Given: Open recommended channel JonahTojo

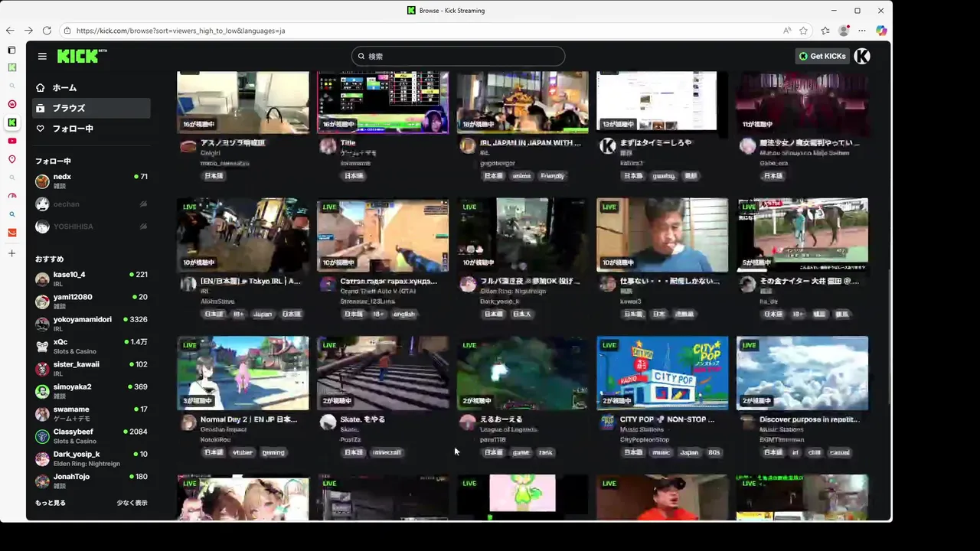Looking at the screenshot, I should click(91, 481).
